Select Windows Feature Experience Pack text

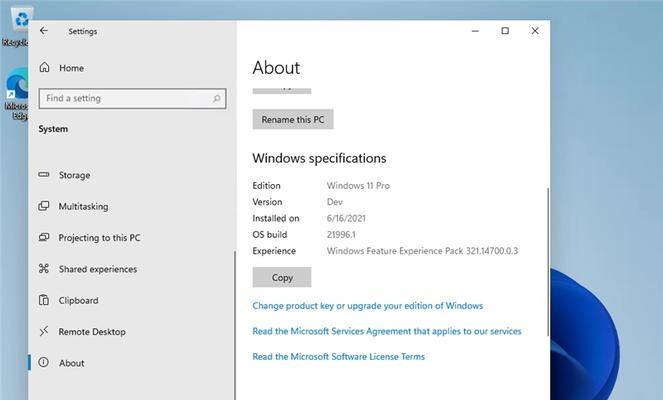[x=422, y=251]
